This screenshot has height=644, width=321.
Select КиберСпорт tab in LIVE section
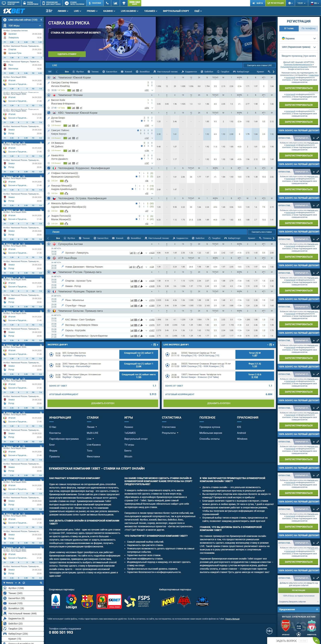pos(241,72)
